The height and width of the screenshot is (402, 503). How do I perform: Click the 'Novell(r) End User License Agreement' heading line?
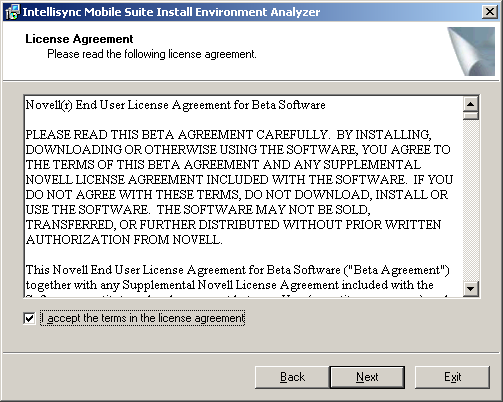(x=175, y=105)
